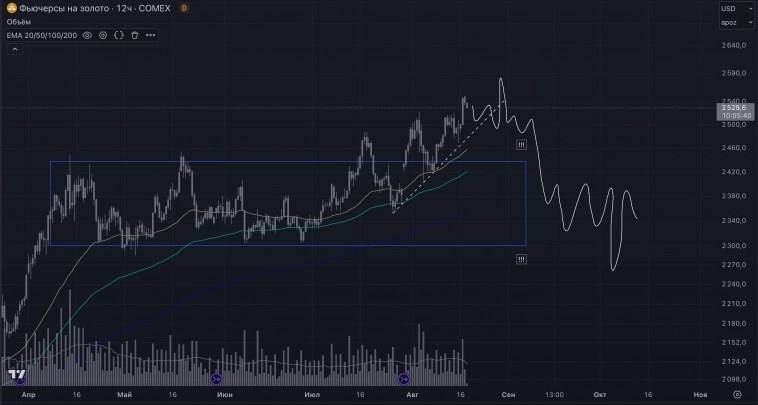Click the 2270,0 price axis label
Screen dimensions: 758x405
coord(734,265)
